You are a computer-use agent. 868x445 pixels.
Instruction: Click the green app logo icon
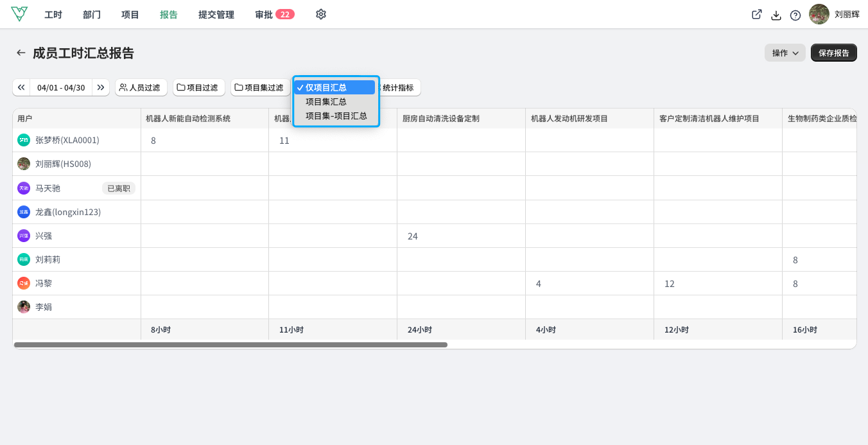[19, 14]
